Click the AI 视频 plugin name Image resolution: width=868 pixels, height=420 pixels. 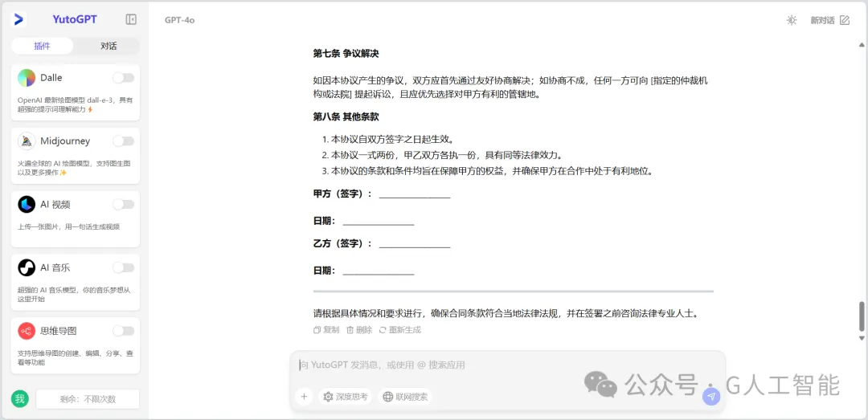click(55, 205)
